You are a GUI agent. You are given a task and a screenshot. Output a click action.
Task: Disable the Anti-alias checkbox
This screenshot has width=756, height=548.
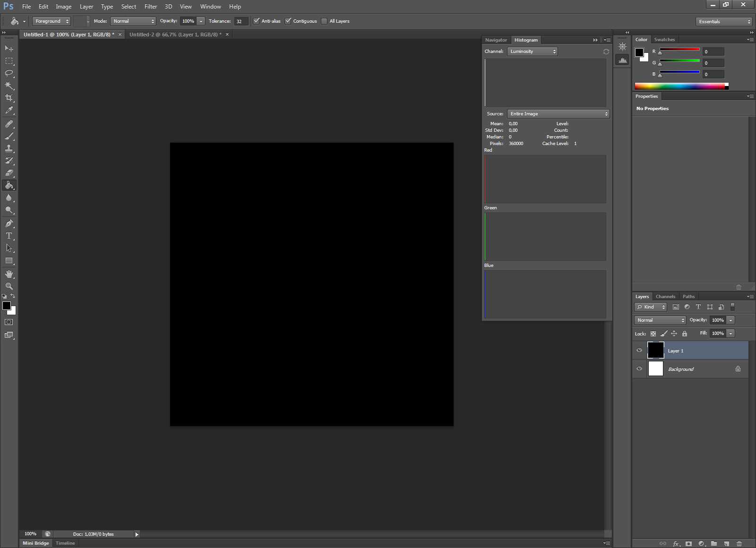point(257,21)
